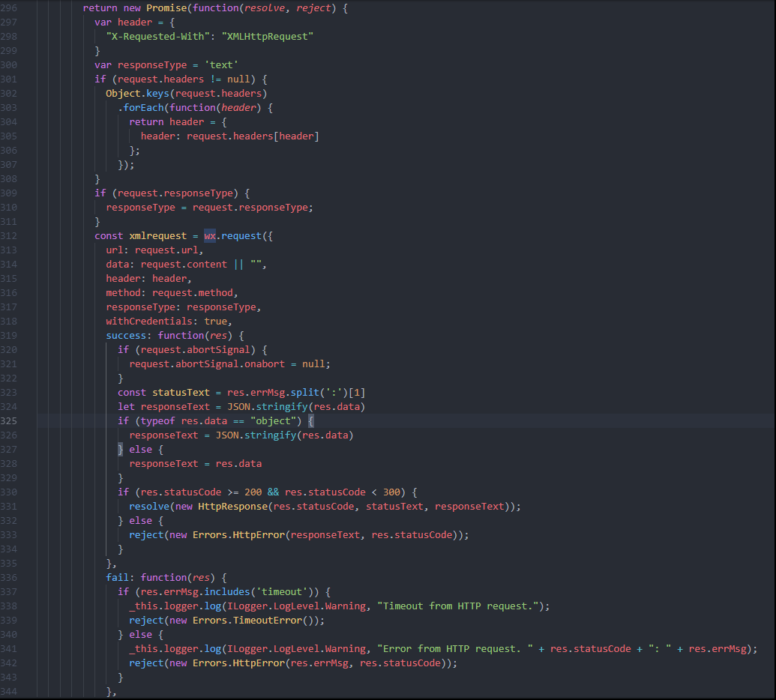Click the success callback key
The width and height of the screenshot is (776, 700).
(126, 336)
